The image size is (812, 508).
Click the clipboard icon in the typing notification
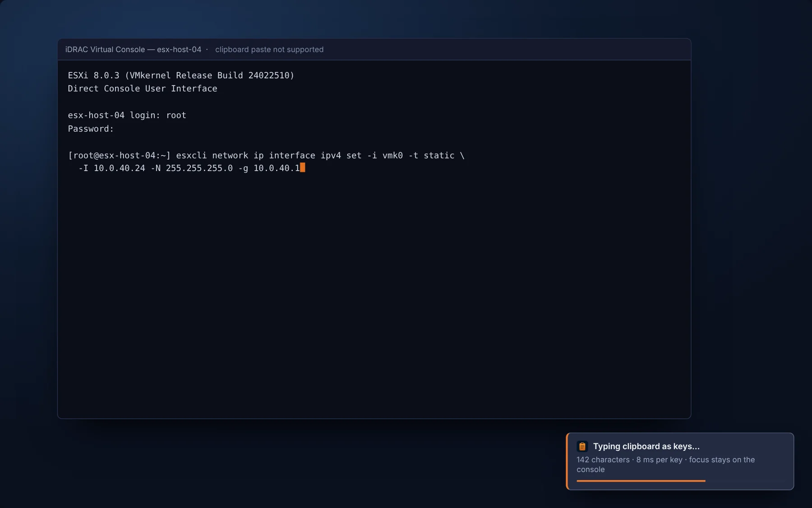click(582, 446)
